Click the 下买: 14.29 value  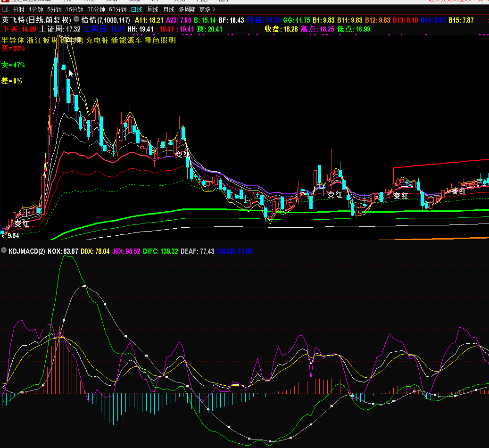(x=19, y=29)
